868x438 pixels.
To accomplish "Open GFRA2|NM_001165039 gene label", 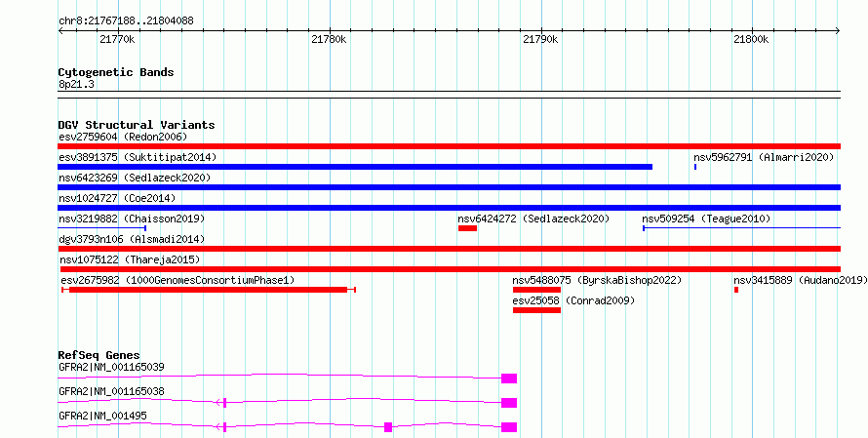I will tap(111, 367).
